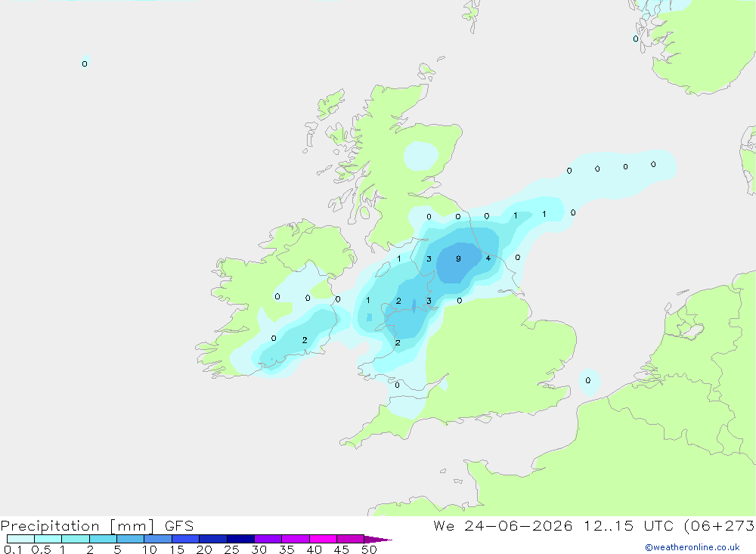
Task: Select the 25 to 30 mm legend swatch
Action: pyautogui.click(x=240, y=539)
